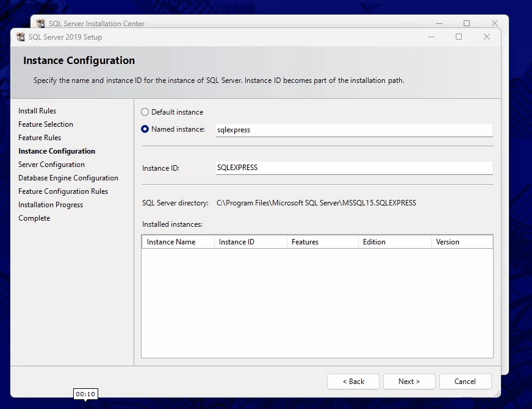532x409 pixels.
Task: Close the SQL Server 2019 Setup window
Action: click(x=486, y=37)
